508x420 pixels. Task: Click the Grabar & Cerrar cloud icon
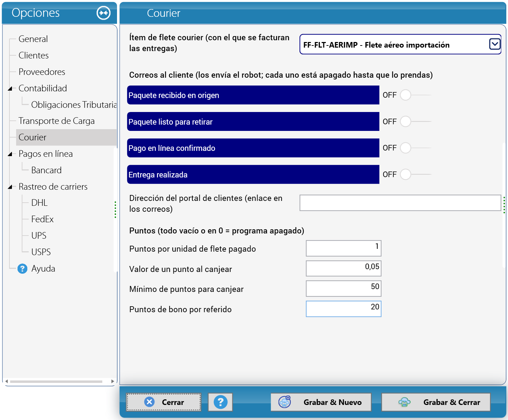click(x=404, y=402)
